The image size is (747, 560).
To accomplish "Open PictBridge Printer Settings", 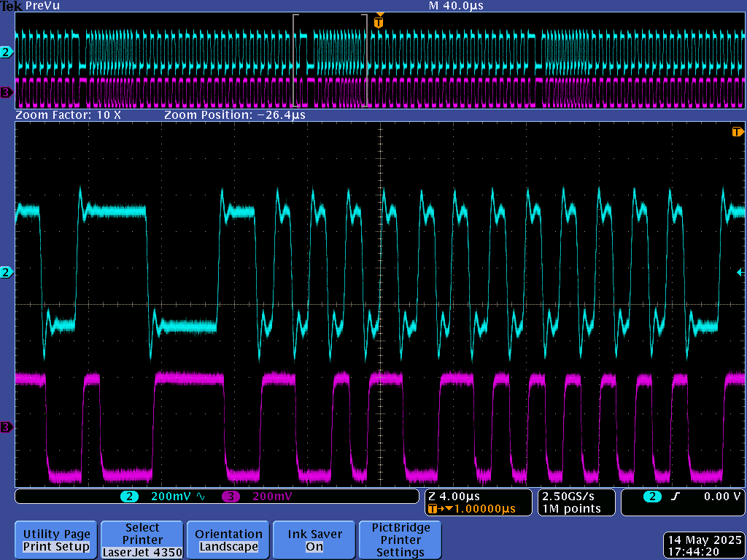I will coord(400,540).
